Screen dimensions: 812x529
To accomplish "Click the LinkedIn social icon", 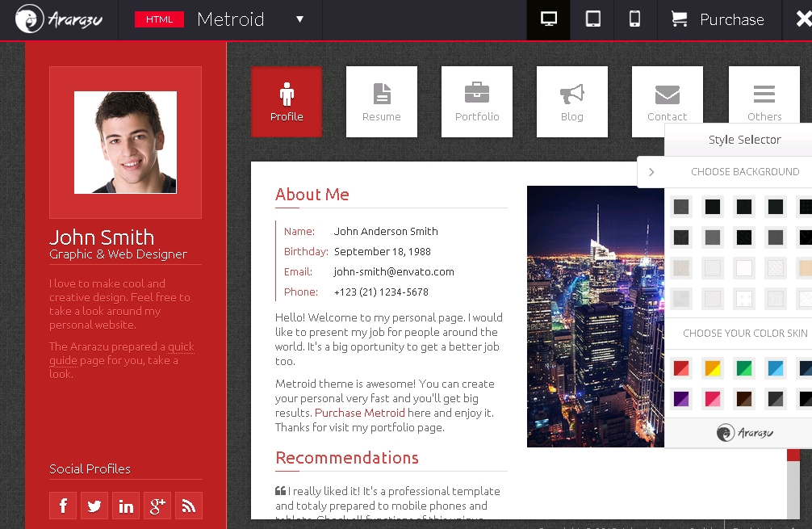I will [126, 506].
